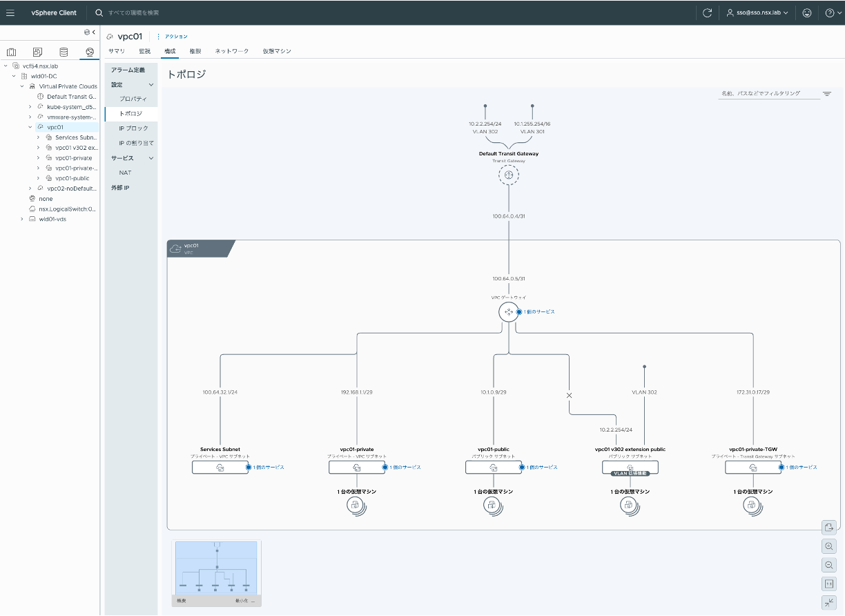Switch to Networking inventory icon

(89, 52)
